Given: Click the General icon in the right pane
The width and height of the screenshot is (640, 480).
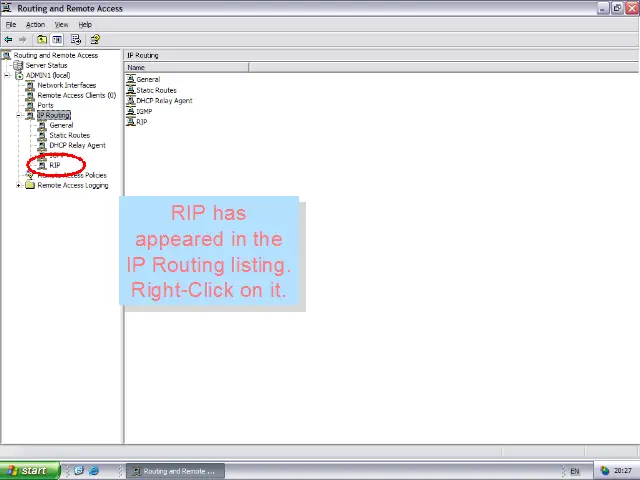Looking at the screenshot, I should coord(131,79).
